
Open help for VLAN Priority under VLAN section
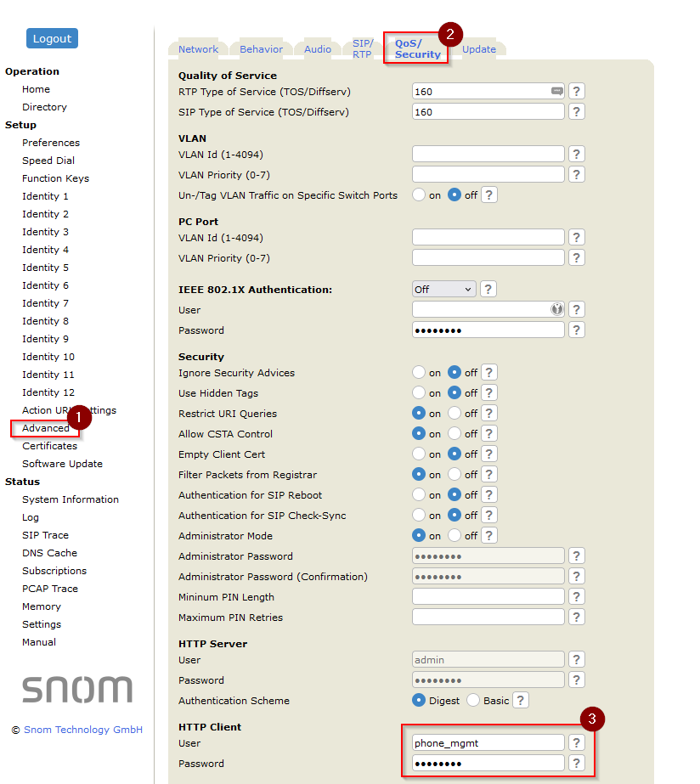tap(576, 174)
